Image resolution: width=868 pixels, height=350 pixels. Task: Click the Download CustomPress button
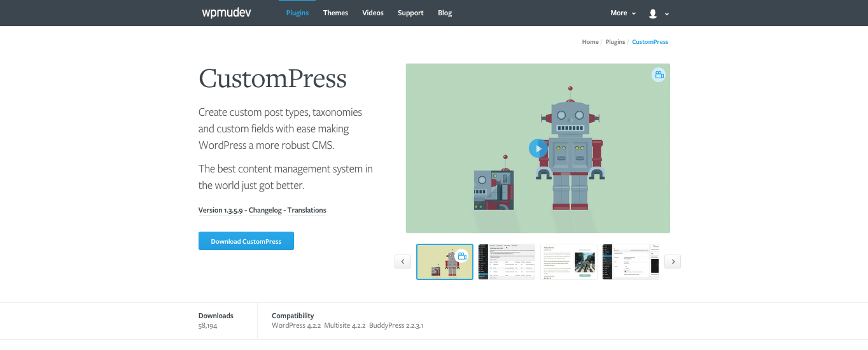click(x=246, y=241)
